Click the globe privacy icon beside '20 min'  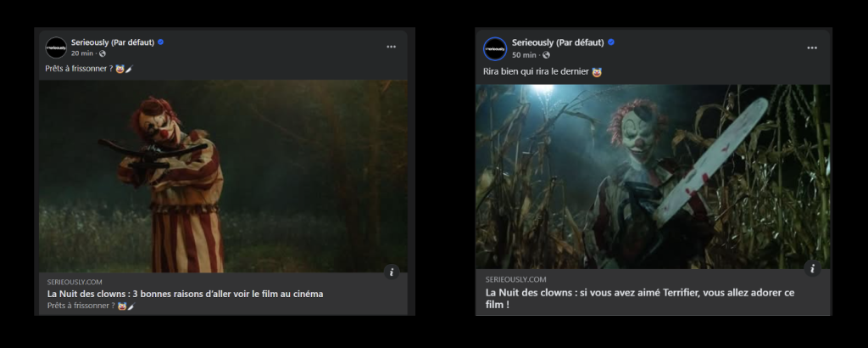pos(103,53)
